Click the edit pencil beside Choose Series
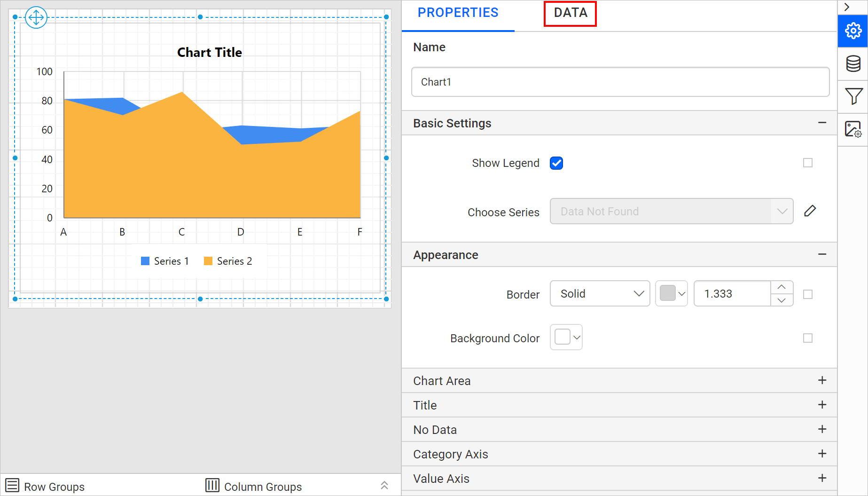The image size is (868, 496). [x=810, y=211]
